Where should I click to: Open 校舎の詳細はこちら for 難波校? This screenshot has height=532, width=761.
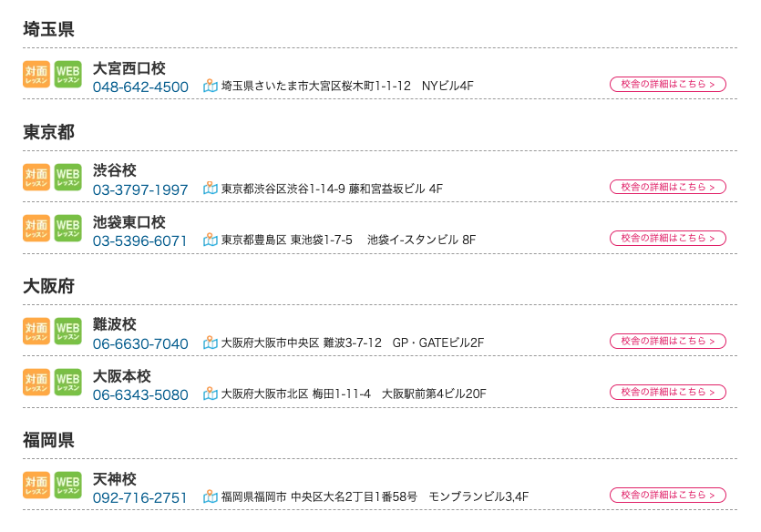point(668,341)
